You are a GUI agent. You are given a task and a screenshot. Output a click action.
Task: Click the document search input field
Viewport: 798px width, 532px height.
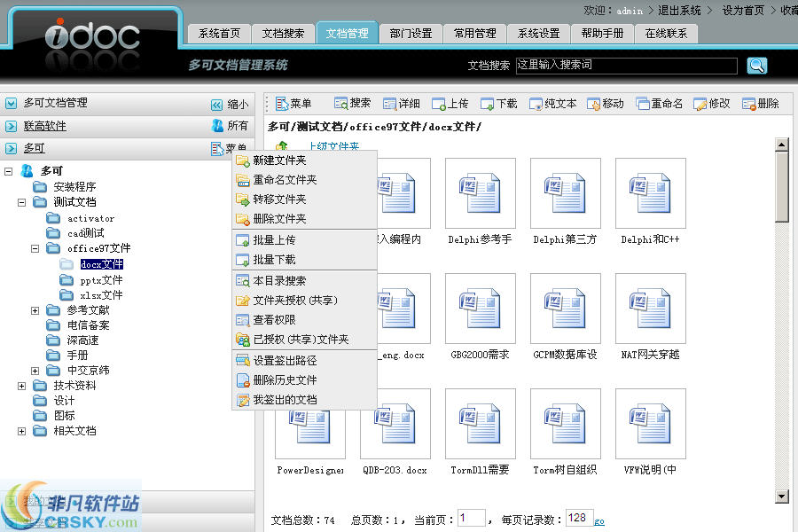[626, 66]
